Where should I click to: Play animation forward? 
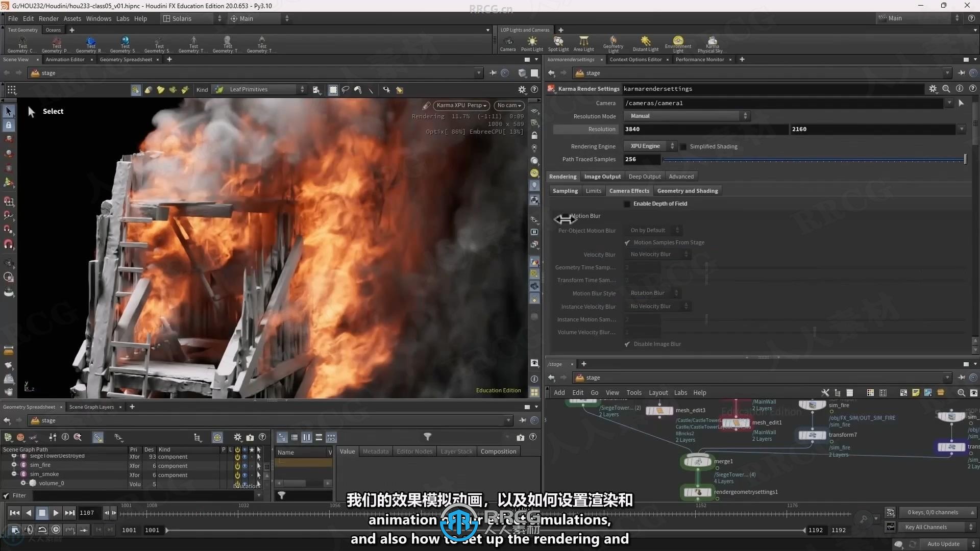(56, 513)
